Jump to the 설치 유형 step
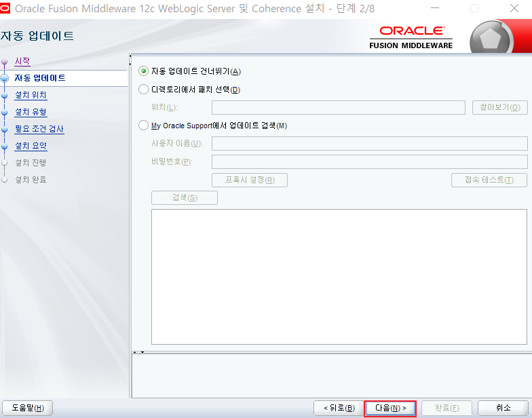The image size is (532, 418). click(x=31, y=112)
